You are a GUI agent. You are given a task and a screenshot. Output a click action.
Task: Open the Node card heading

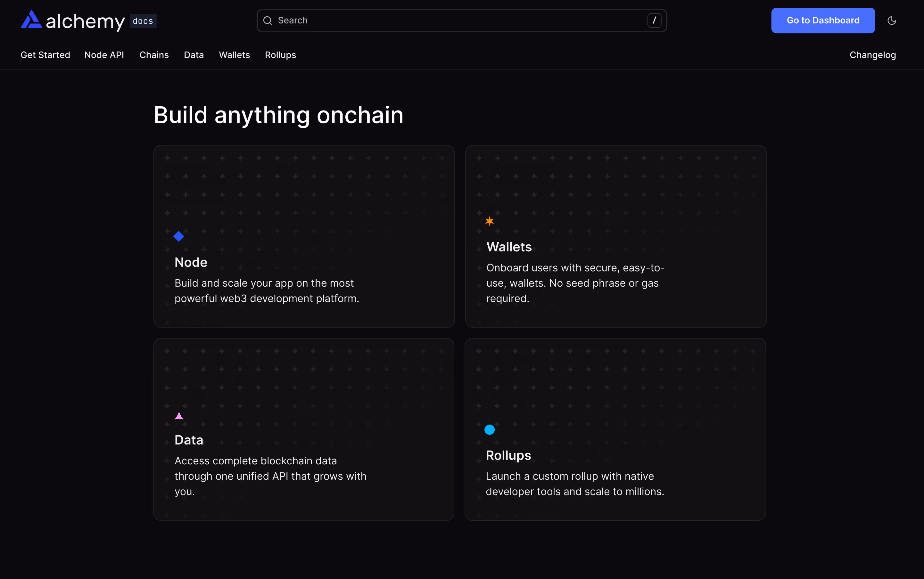191,262
